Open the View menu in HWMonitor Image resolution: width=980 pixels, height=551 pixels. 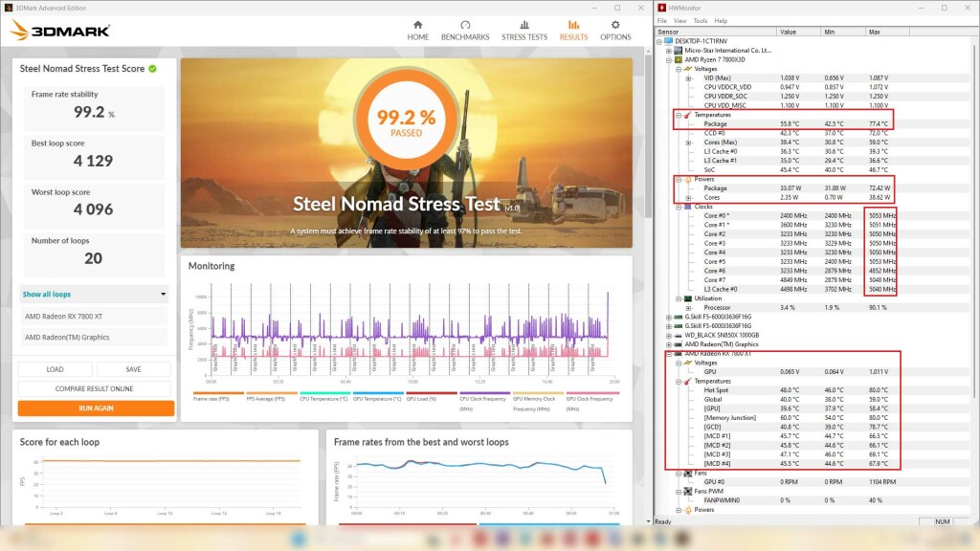tap(680, 21)
